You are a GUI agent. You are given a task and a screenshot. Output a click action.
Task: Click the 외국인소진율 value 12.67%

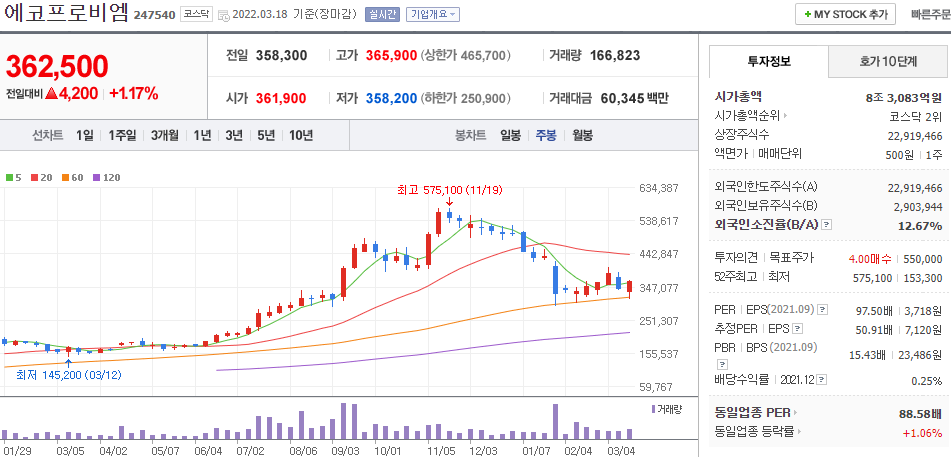[x=919, y=226]
